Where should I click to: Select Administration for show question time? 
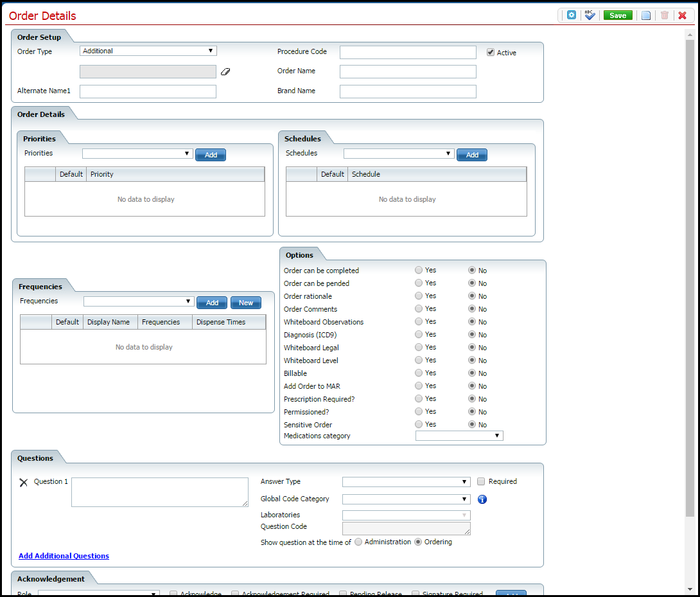tap(358, 542)
